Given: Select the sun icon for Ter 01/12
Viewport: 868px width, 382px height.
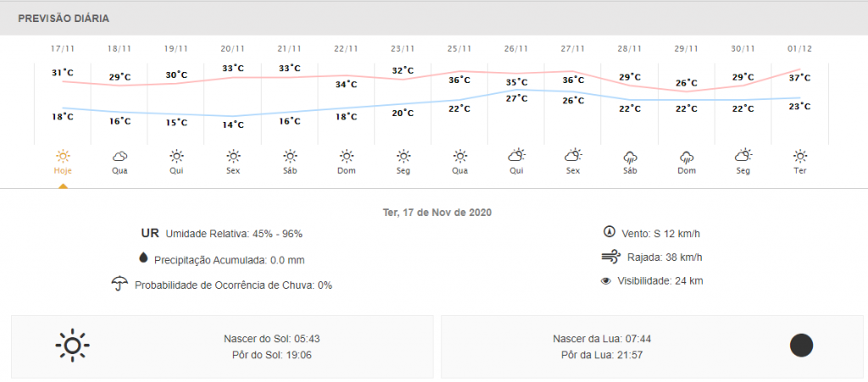Looking at the screenshot, I should tap(799, 155).
